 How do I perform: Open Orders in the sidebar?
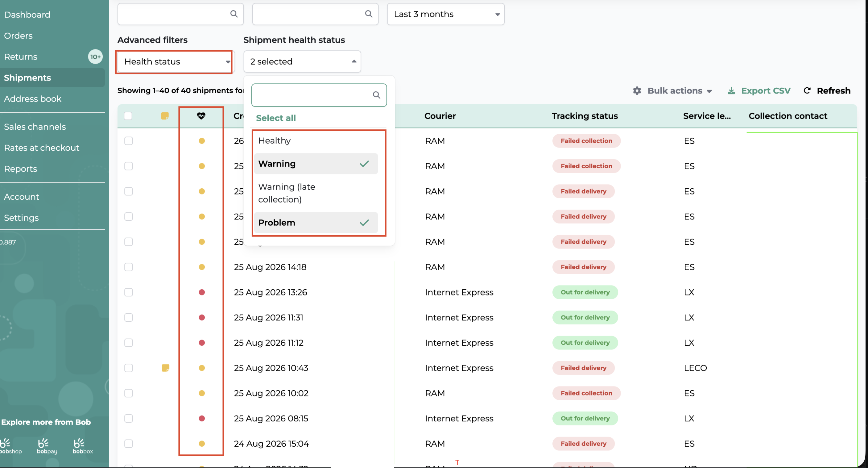[x=18, y=36]
